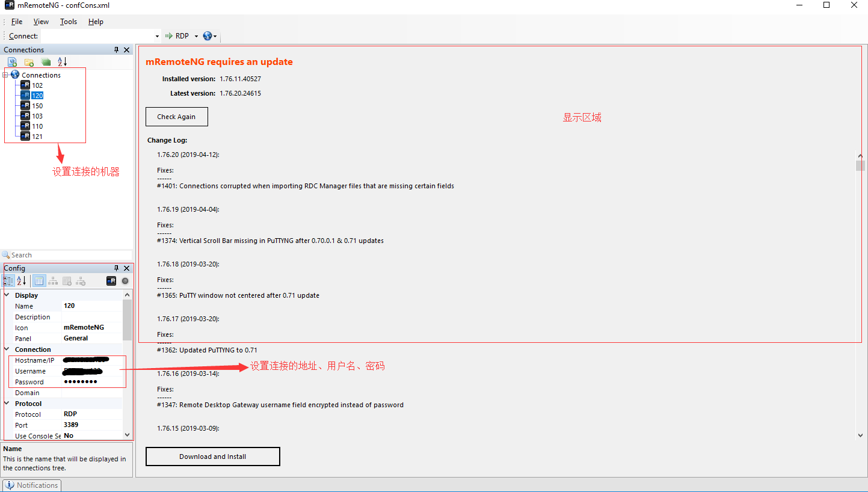Open the Icon value mRemoteNG

click(x=92, y=328)
